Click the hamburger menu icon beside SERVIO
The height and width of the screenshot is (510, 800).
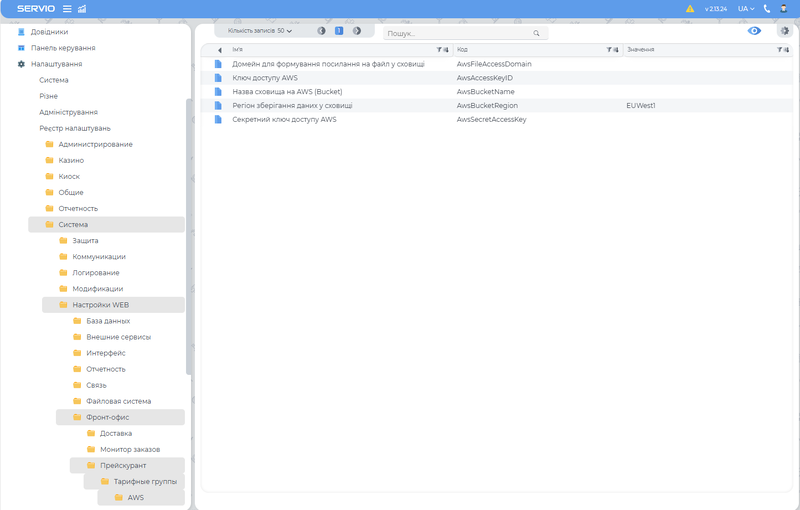point(67,9)
